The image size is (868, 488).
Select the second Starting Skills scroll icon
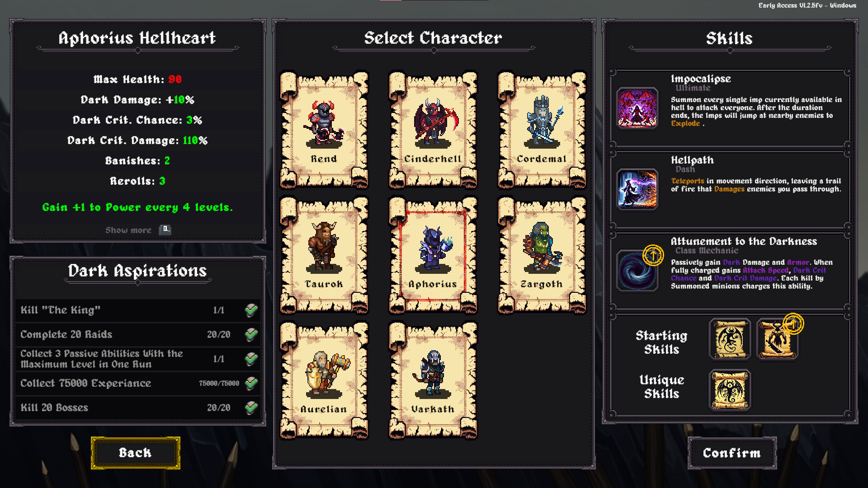pos(777,339)
